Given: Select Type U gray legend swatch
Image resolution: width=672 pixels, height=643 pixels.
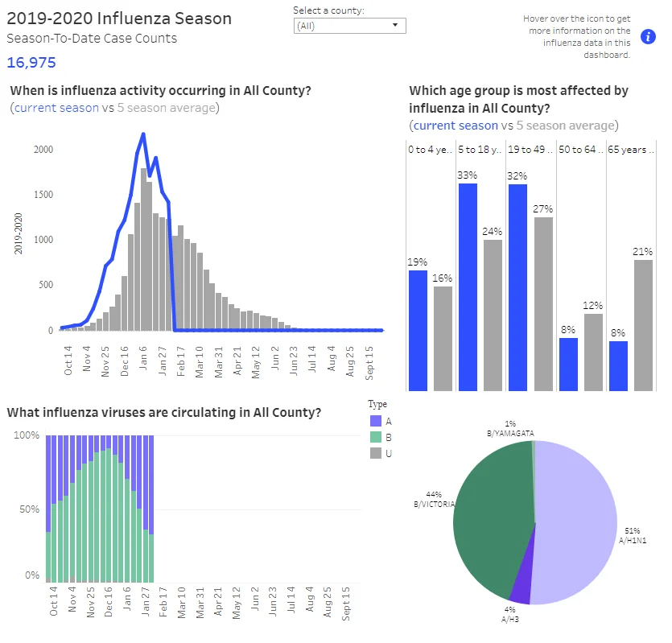Looking at the screenshot, I should pyautogui.click(x=375, y=453).
